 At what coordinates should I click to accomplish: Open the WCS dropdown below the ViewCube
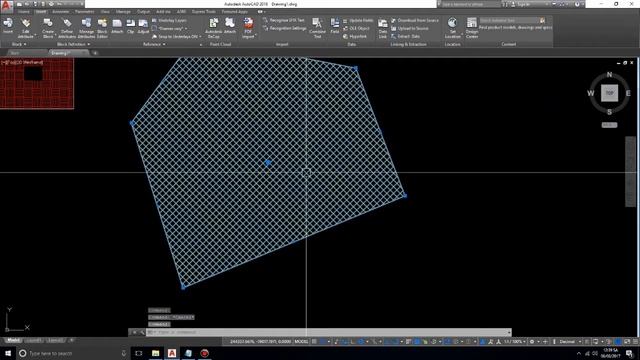coord(609,125)
